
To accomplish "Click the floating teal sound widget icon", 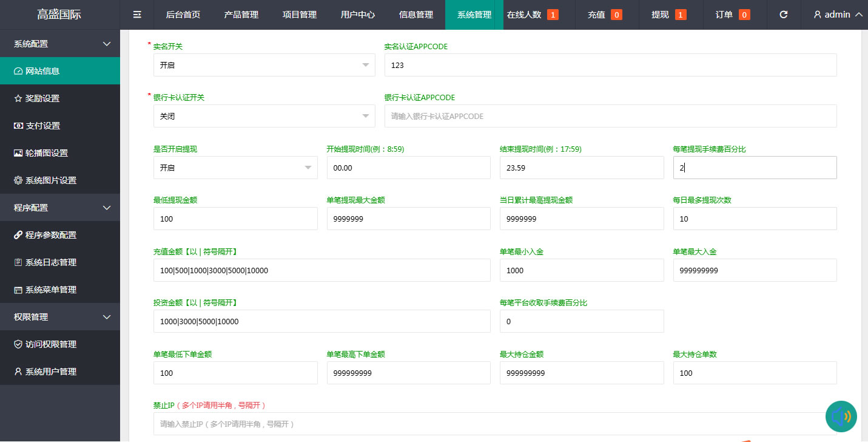I will [841, 416].
